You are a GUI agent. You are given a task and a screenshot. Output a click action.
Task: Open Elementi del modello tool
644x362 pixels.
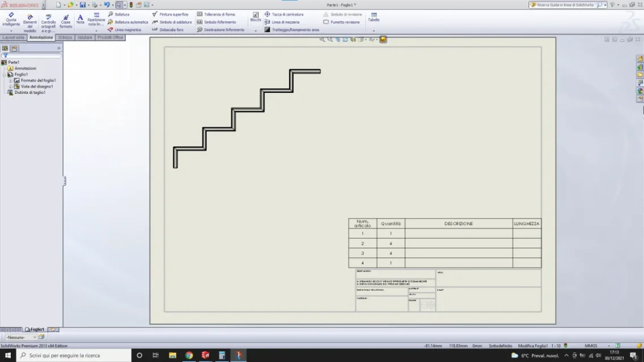pyautogui.click(x=29, y=23)
